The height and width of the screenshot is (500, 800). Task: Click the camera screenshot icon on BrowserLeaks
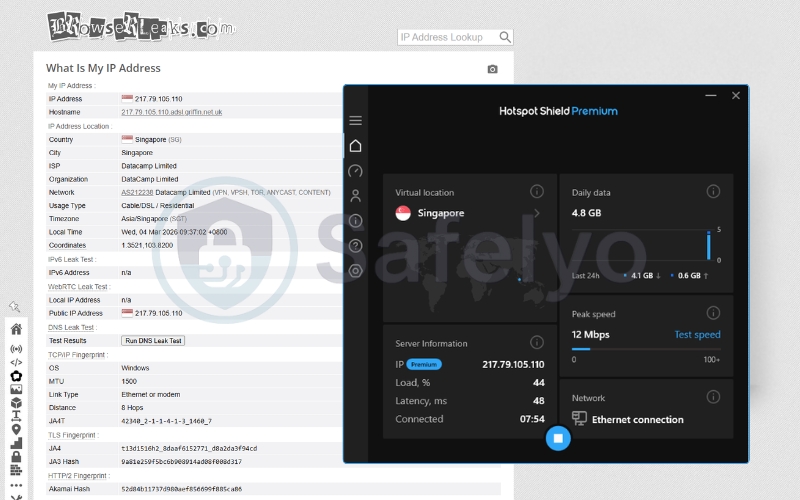[x=492, y=69]
